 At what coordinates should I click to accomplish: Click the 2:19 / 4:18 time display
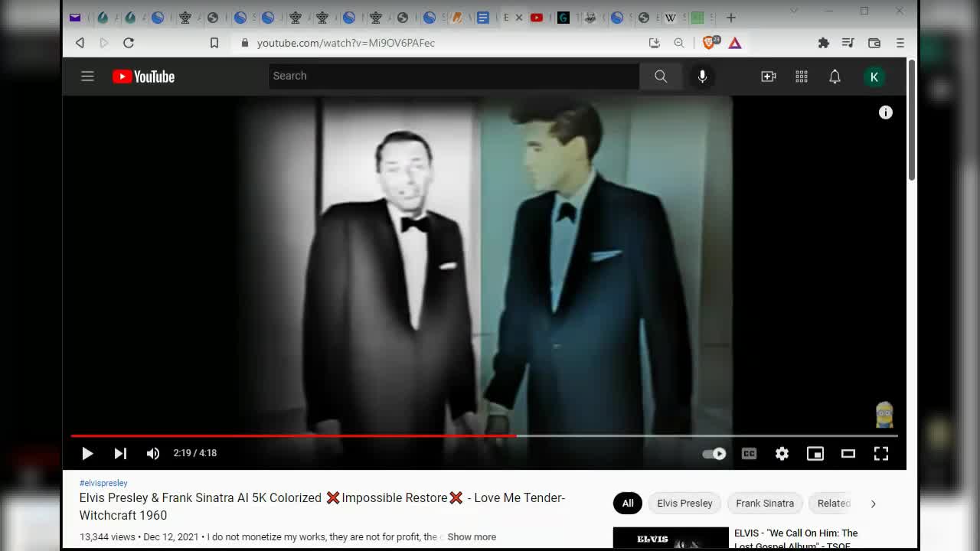(195, 453)
